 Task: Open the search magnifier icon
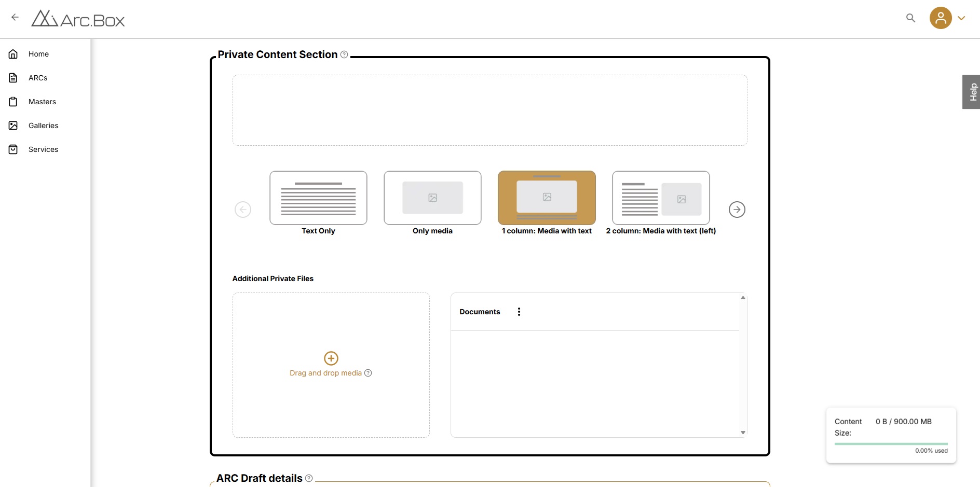(x=910, y=18)
